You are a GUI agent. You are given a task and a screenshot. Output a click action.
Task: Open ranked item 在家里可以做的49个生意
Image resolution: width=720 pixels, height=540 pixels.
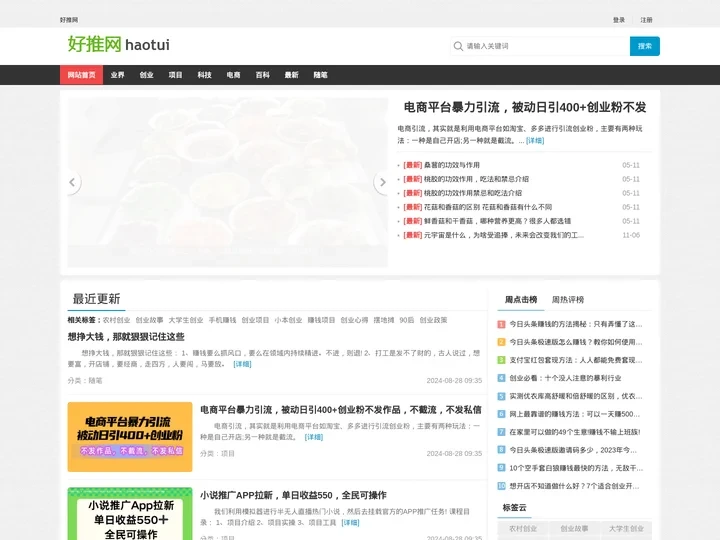coord(575,432)
